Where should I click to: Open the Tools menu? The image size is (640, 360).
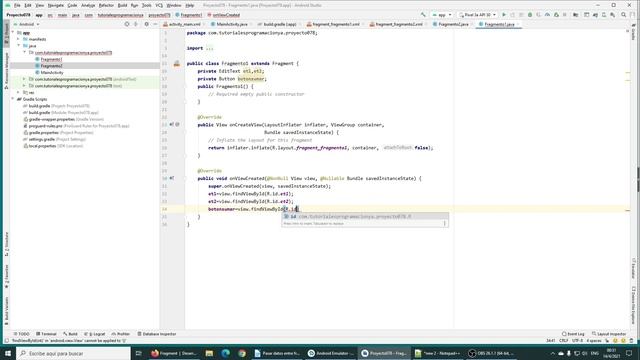pos(147,5)
